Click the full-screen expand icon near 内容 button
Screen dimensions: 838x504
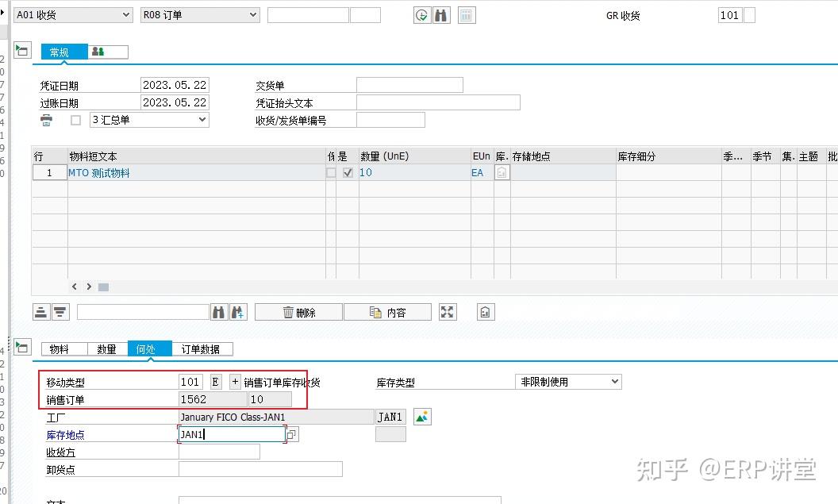[x=447, y=312]
